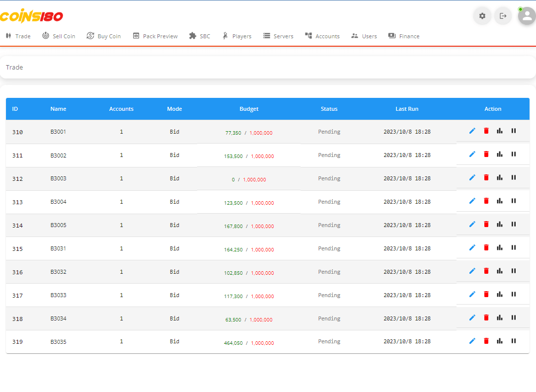Open the bar chart icon for B3035
This screenshot has width=536, height=392.
[499, 341]
